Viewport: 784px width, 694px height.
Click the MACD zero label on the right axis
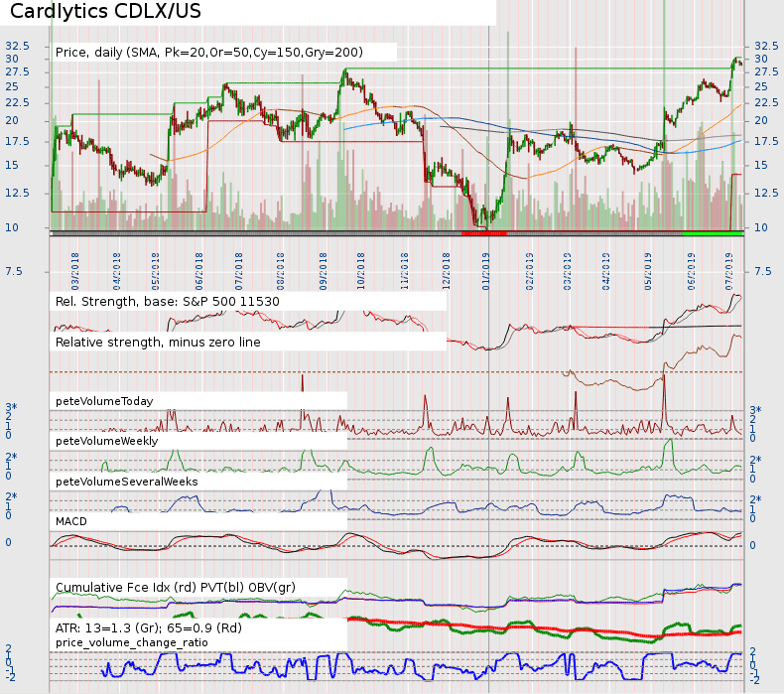click(752, 545)
